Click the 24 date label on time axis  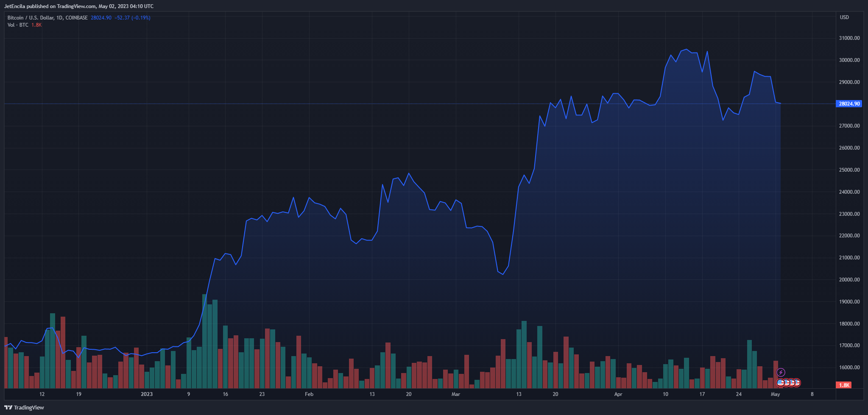pyautogui.click(x=739, y=394)
